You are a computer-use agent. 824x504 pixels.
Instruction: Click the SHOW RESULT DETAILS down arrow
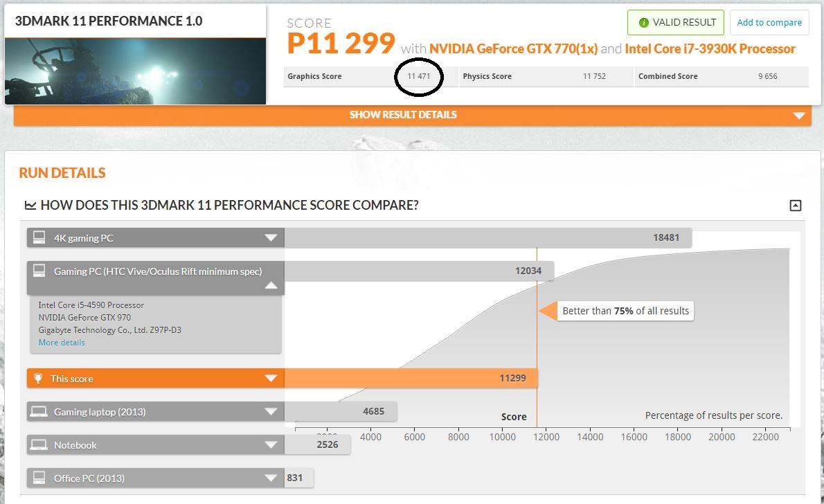pyautogui.click(x=799, y=116)
